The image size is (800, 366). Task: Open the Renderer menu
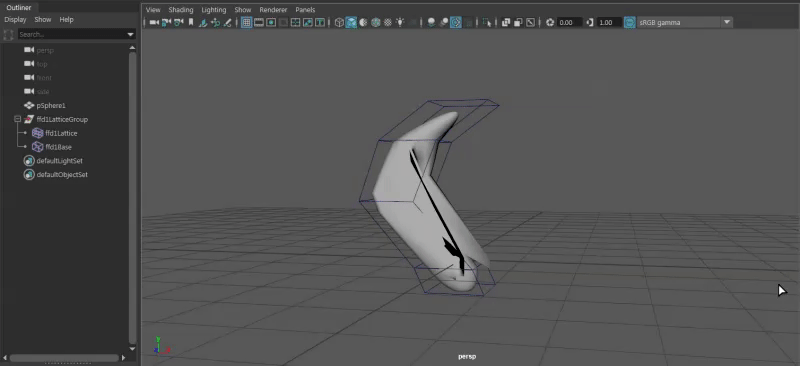point(273,10)
